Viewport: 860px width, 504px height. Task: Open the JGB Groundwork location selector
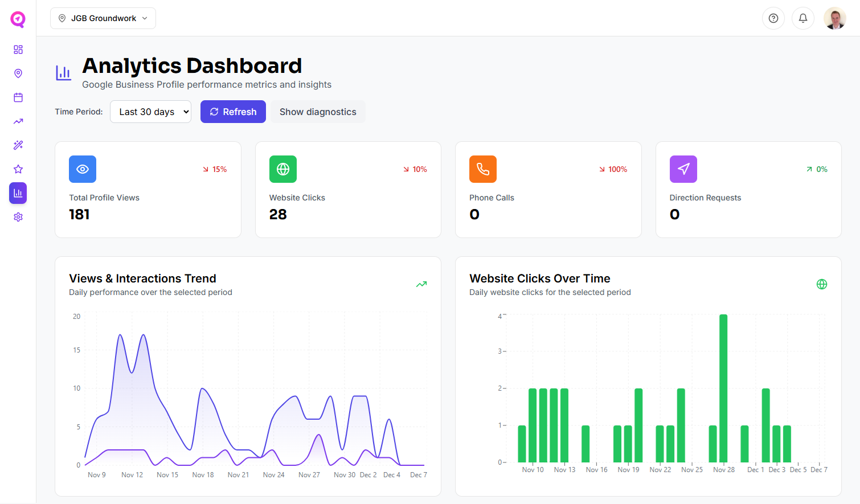[x=103, y=18]
